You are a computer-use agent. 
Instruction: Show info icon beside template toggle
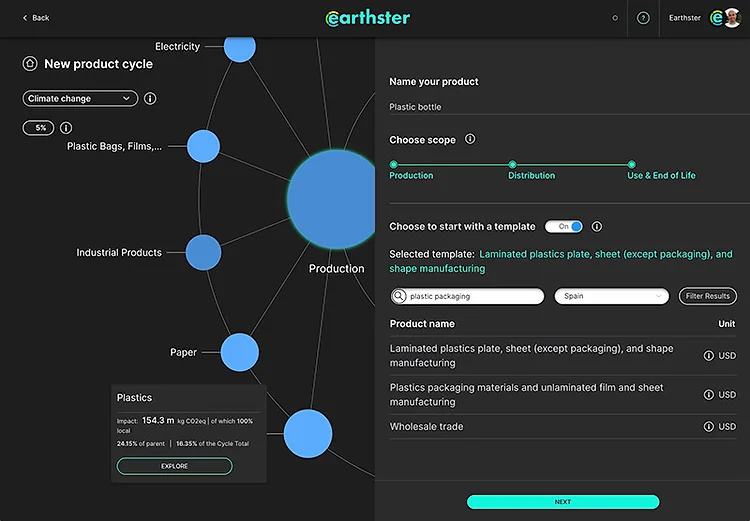pos(596,226)
